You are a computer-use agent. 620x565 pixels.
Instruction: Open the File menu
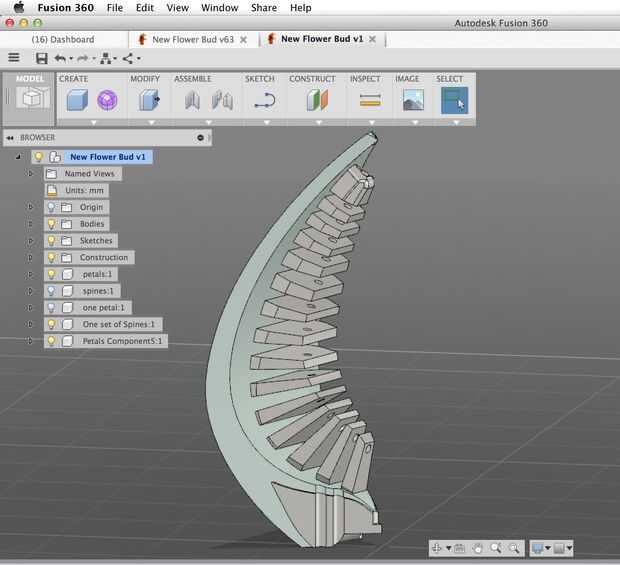[x=115, y=8]
